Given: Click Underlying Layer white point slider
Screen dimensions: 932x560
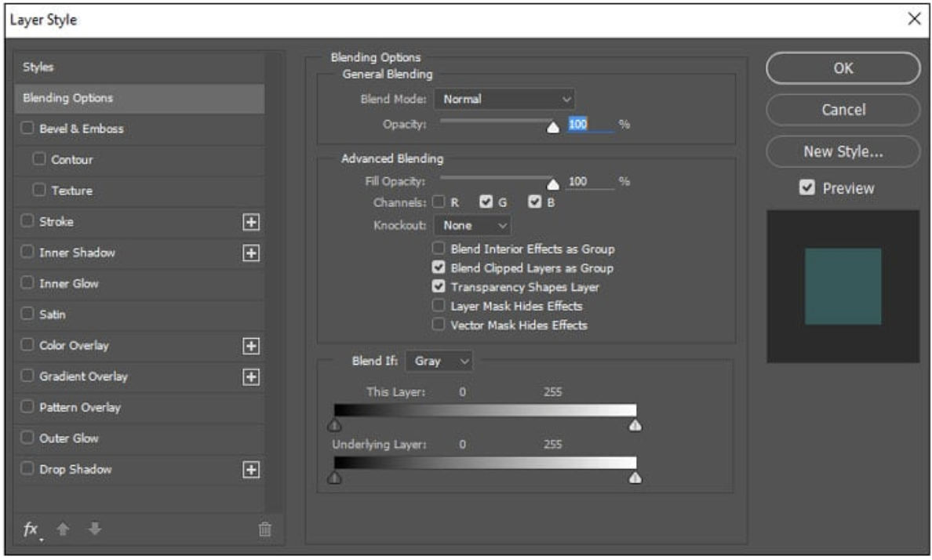Looking at the screenshot, I should click(635, 478).
